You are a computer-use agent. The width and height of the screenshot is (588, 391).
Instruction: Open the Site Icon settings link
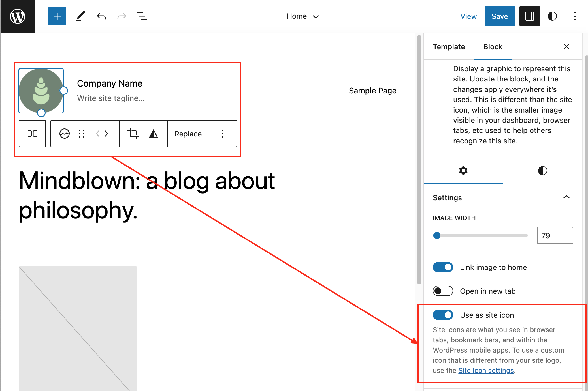tap(486, 370)
